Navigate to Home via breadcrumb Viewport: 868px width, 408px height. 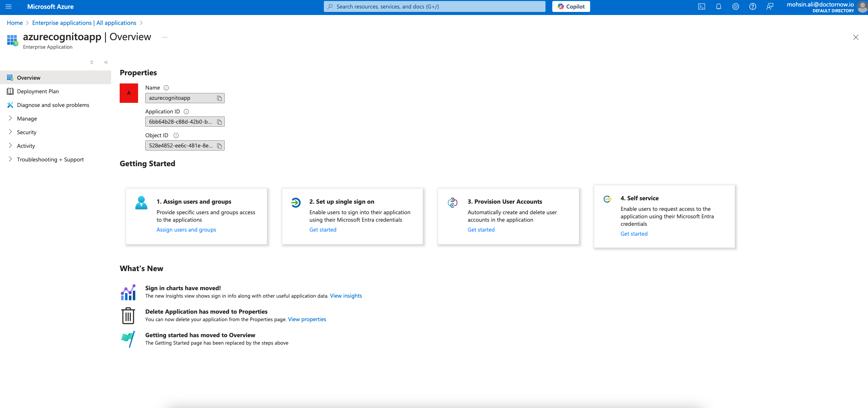(15, 22)
